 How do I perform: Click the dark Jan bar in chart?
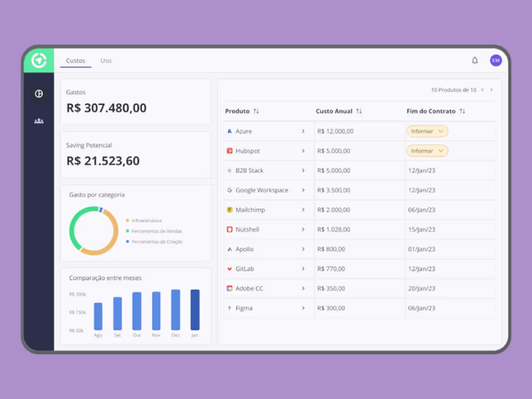coord(195,310)
